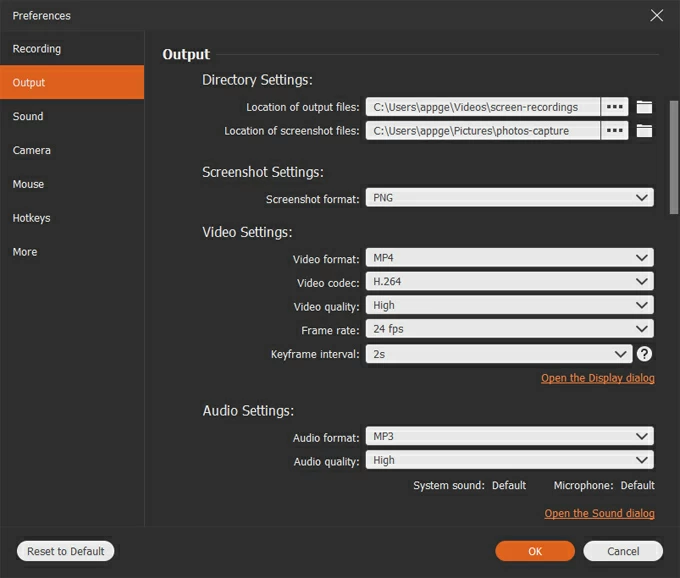
Task: Confirm settings with the OK button
Action: point(535,551)
